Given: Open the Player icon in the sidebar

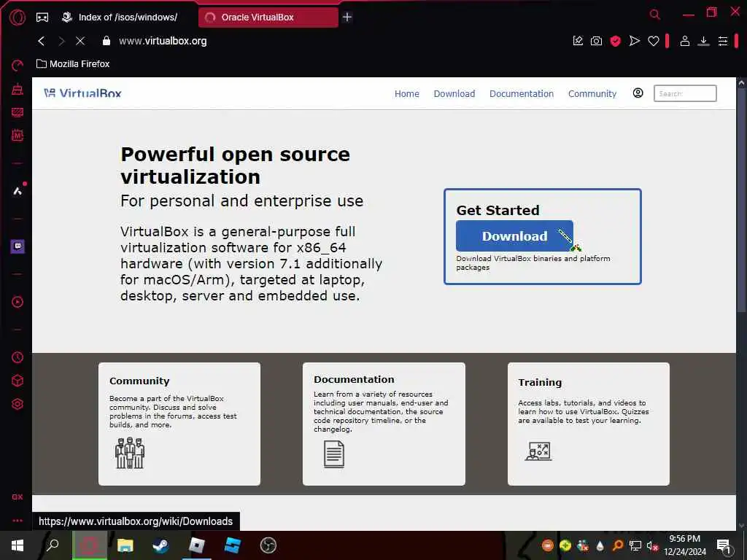Looking at the screenshot, I should click(x=18, y=302).
